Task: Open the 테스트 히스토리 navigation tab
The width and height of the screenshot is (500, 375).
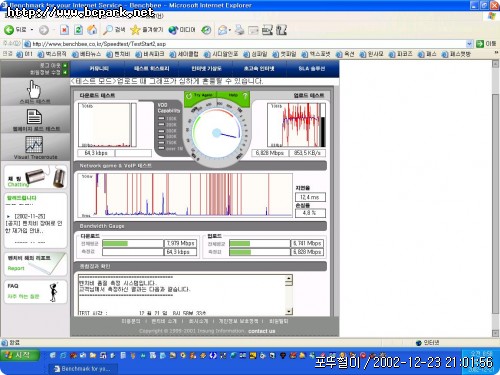Action: 152,69
